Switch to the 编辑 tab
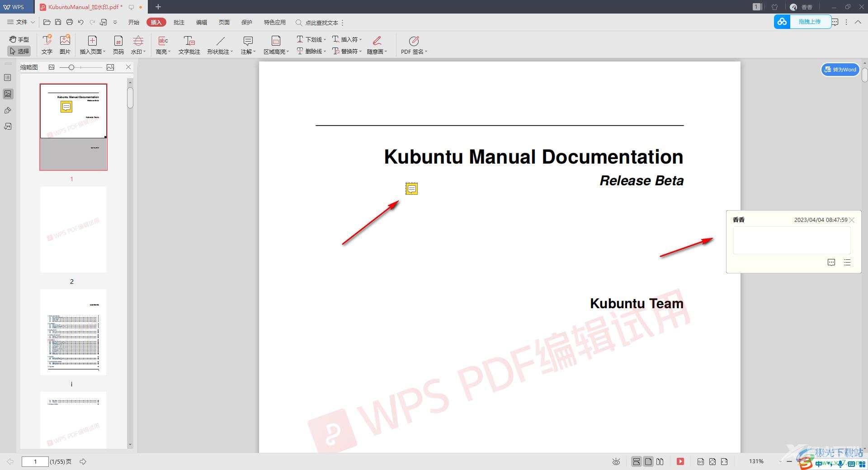The image size is (868, 470). point(202,22)
